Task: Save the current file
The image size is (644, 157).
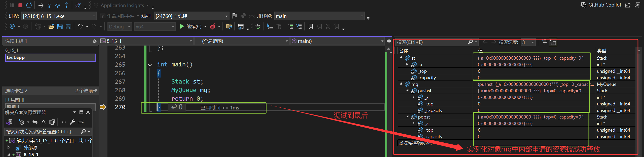Action: pyautogui.click(x=60, y=26)
